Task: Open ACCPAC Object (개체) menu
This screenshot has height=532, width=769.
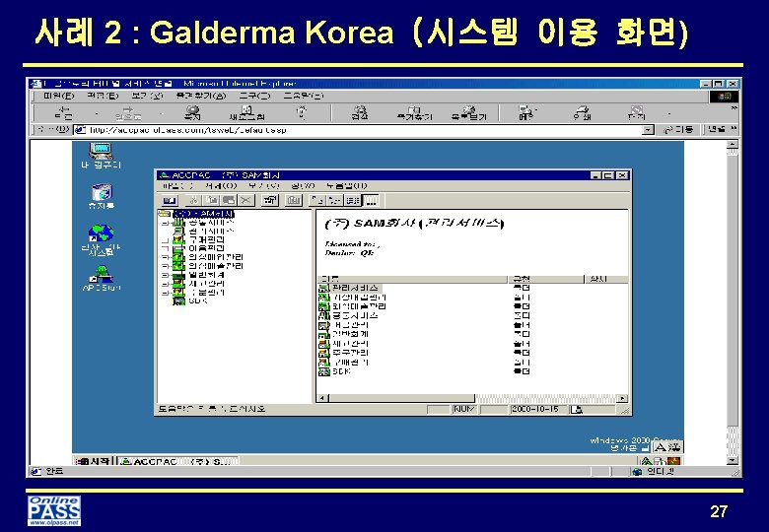Action: (221, 185)
